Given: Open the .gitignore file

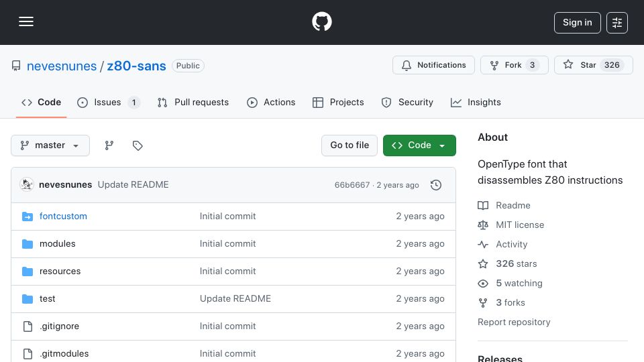Looking at the screenshot, I should point(59,326).
